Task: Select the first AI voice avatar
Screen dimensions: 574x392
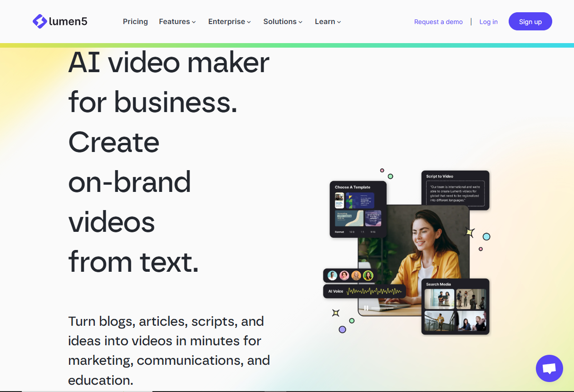Action: click(333, 275)
